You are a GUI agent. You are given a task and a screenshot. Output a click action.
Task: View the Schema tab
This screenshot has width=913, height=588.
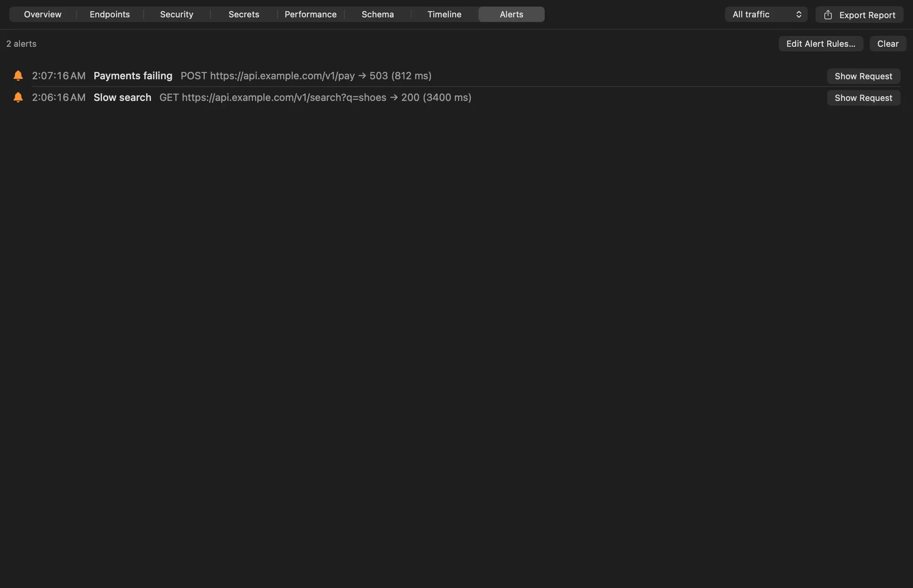378,15
